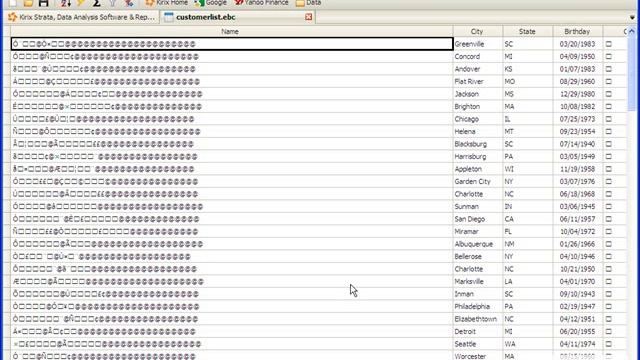Click the City column header
The width and height of the screenshot is (640, 360).
[478, 31]
